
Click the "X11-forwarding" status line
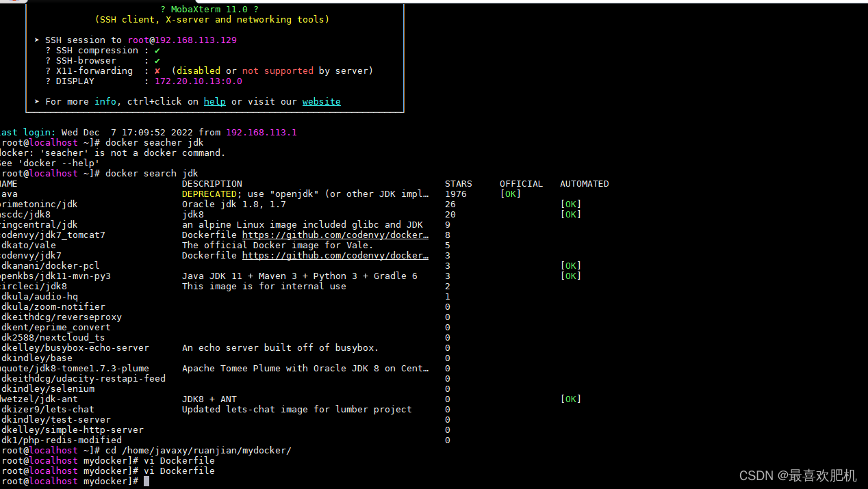(x=209, y=70)
